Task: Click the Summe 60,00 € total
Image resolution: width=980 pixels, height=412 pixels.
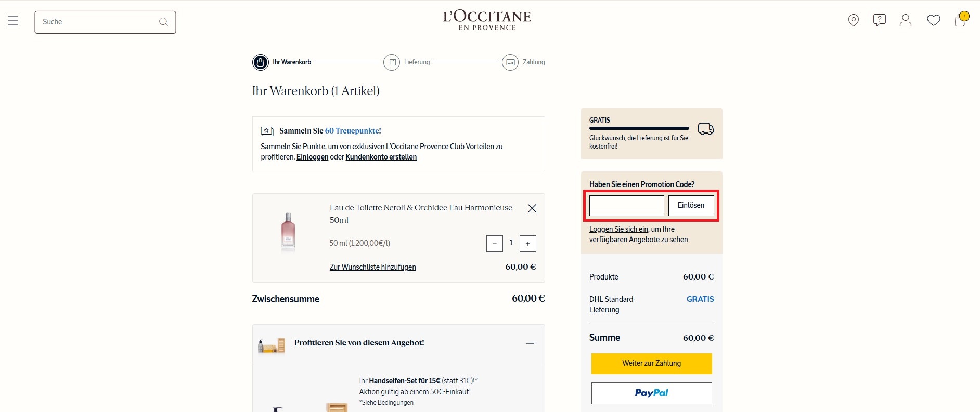Action: click(699, 338)
